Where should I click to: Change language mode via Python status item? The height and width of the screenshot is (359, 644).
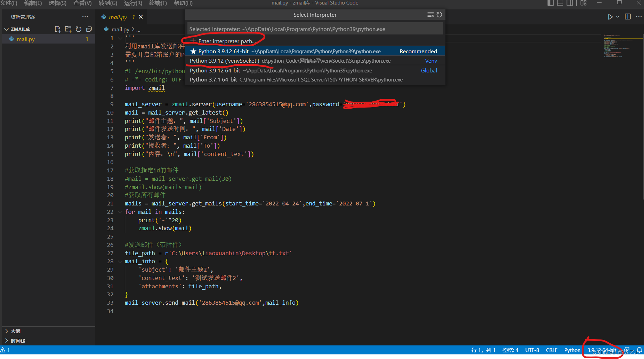click(572, 350)
